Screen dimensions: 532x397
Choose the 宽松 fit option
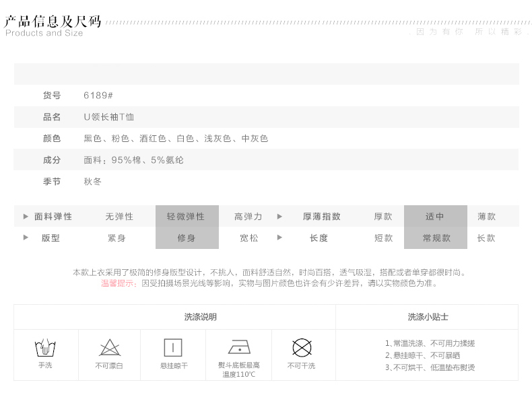click(x=249, y=238)
